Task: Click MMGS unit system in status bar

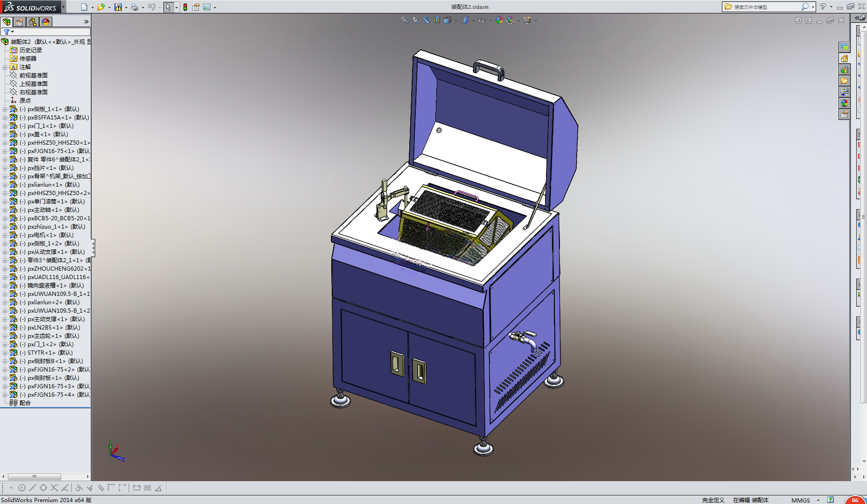Action: [801, 500]
